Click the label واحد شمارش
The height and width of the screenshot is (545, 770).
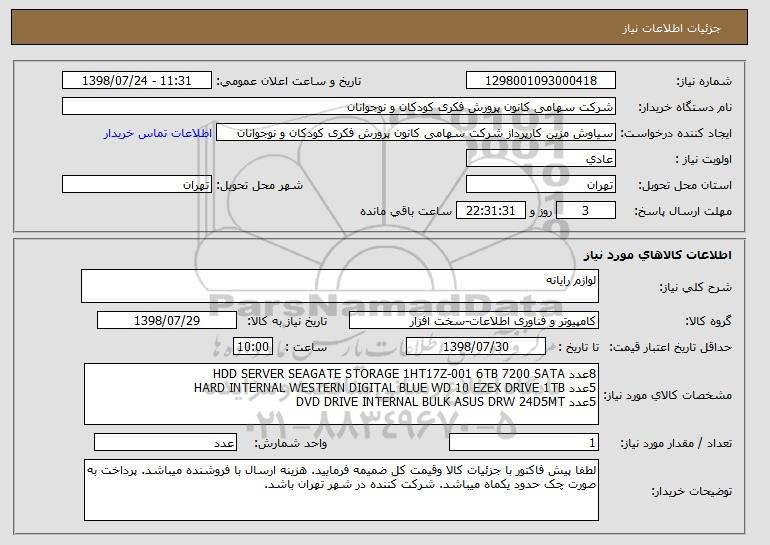pos(291,444)
